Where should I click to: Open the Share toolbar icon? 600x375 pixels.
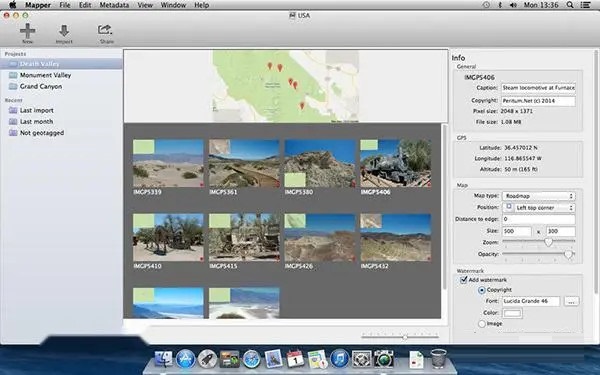(x=105, y=30)
